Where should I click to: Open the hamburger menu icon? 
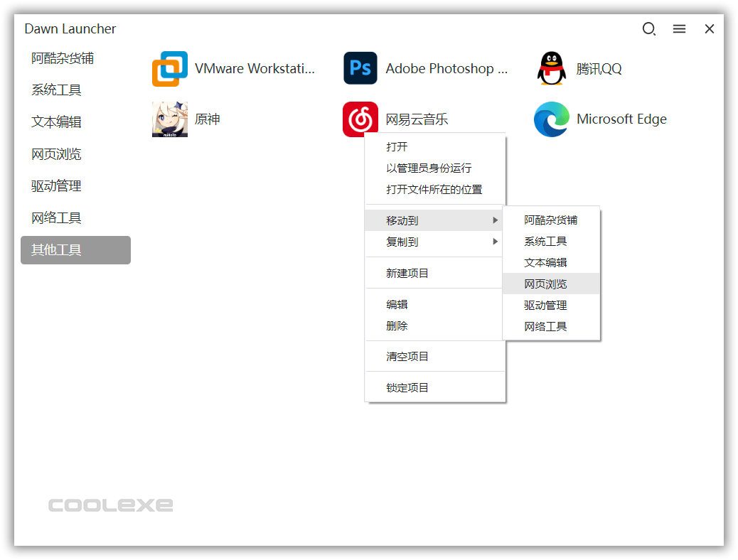click(679, 28)
